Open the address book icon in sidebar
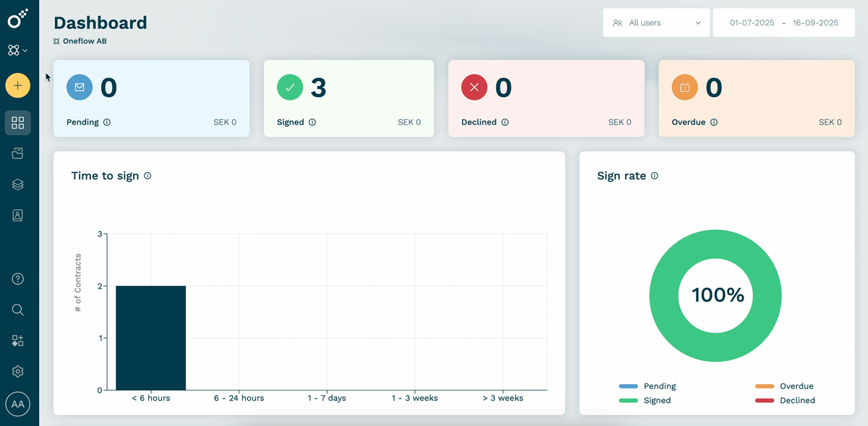 [18, 216]
